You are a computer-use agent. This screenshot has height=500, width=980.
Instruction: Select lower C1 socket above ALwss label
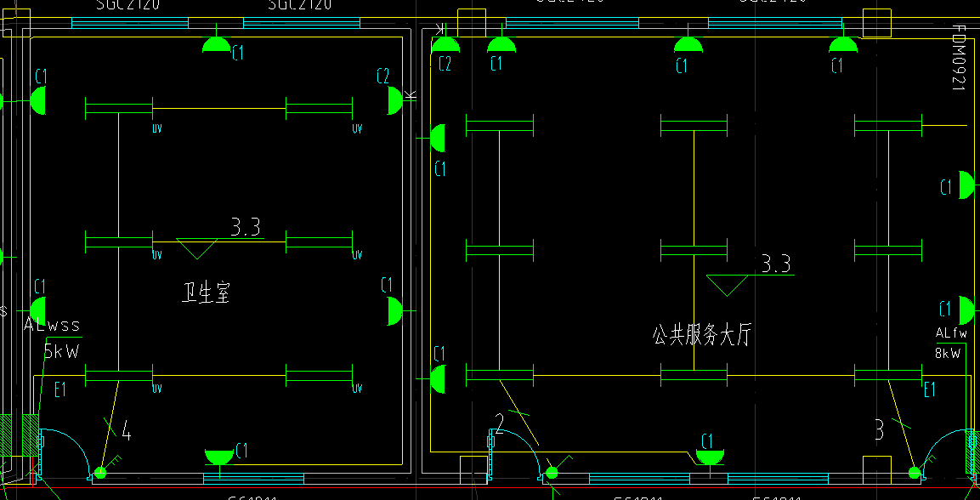(38, 310)
